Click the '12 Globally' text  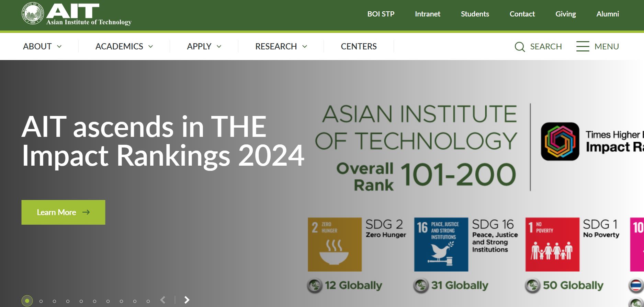(353, 285)
